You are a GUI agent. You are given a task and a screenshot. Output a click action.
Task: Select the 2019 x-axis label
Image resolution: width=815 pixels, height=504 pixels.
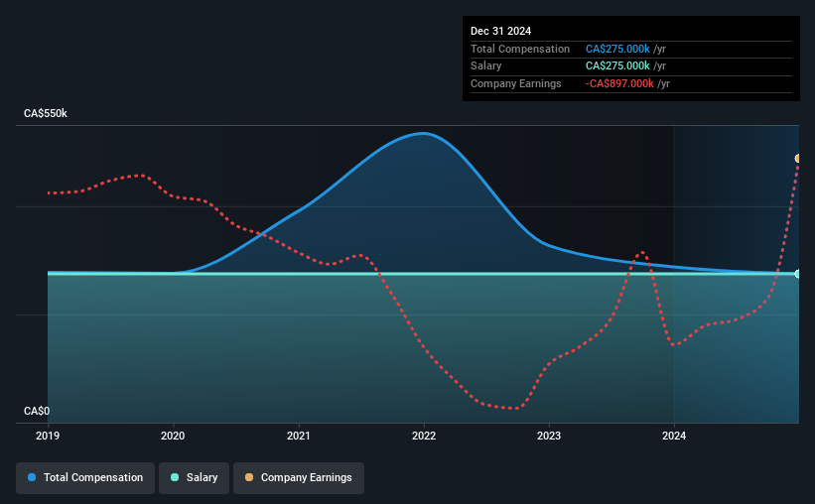pyautogui.click(x=48, y=436)
